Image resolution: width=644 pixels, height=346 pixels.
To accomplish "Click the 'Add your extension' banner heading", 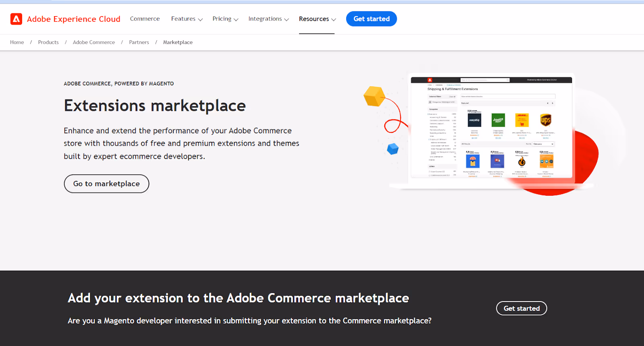I will coord(238,298).
